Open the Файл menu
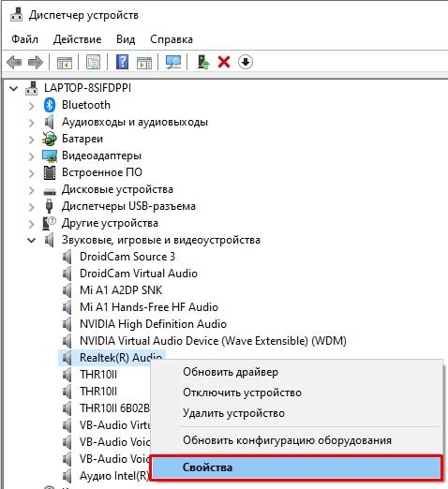Screen dimensions: 448x489 pos(24,39)
